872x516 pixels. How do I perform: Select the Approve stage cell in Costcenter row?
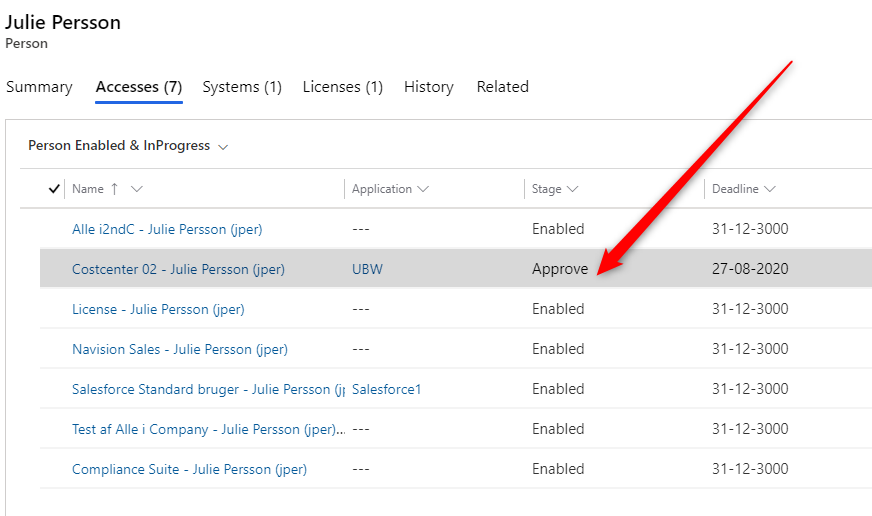coord(560,269)
